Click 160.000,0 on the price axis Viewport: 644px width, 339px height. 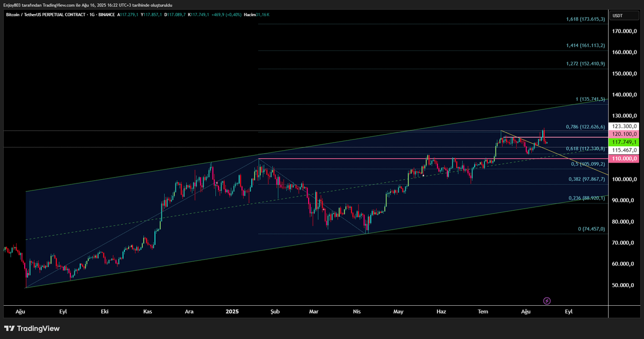tap(624, 52)
